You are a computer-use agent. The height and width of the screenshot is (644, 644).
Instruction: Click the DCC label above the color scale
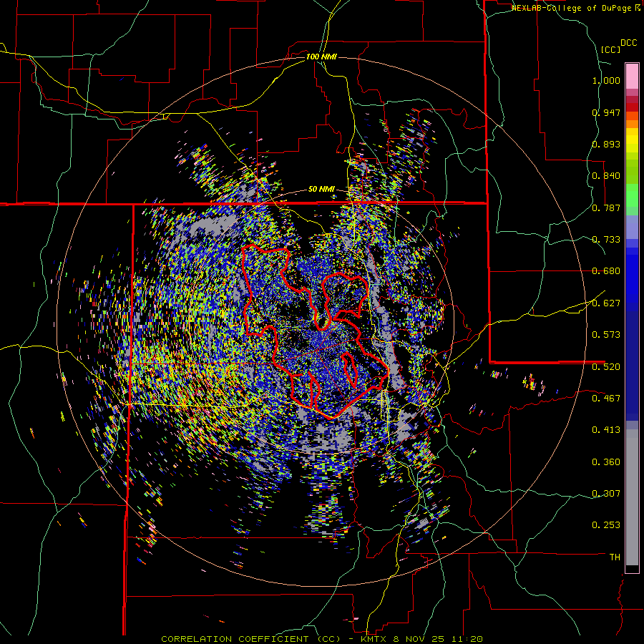coord(628,43)
